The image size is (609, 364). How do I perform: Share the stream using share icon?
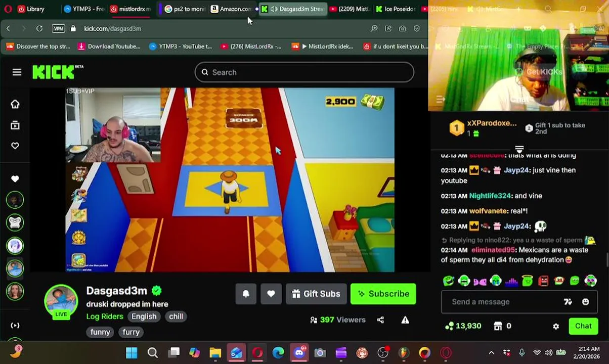[x=380, y=320]
